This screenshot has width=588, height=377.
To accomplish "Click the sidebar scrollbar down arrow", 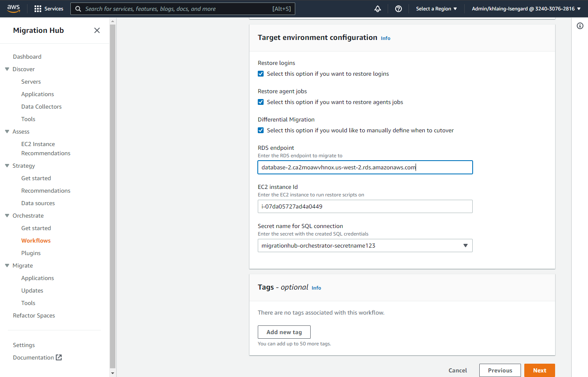I will pos(112,373).
